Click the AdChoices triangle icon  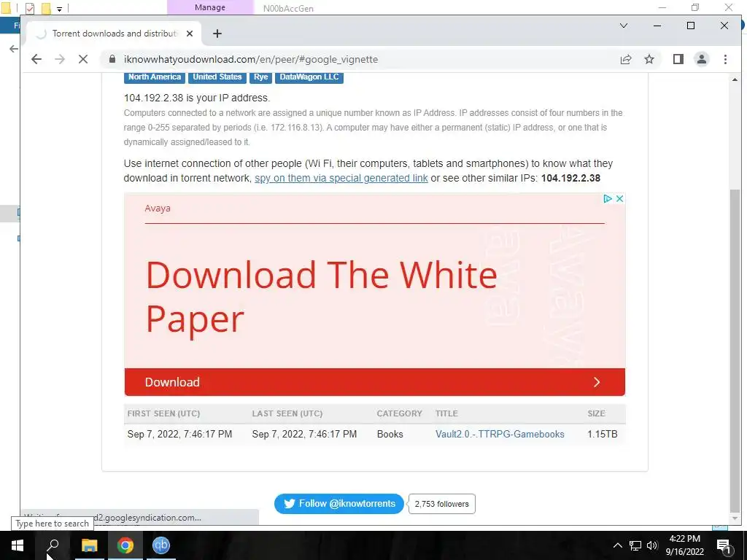coord(608,198)
